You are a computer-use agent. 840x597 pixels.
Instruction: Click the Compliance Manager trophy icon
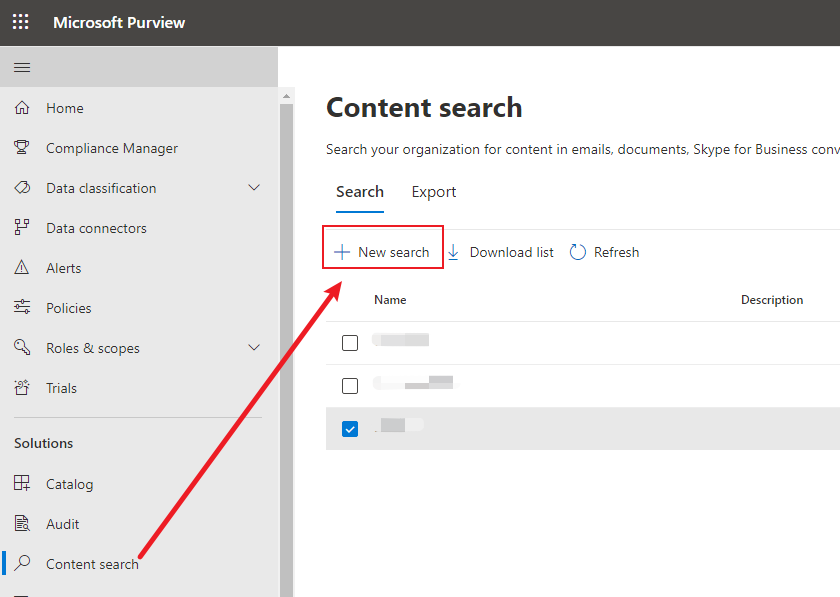coord(21,147)
